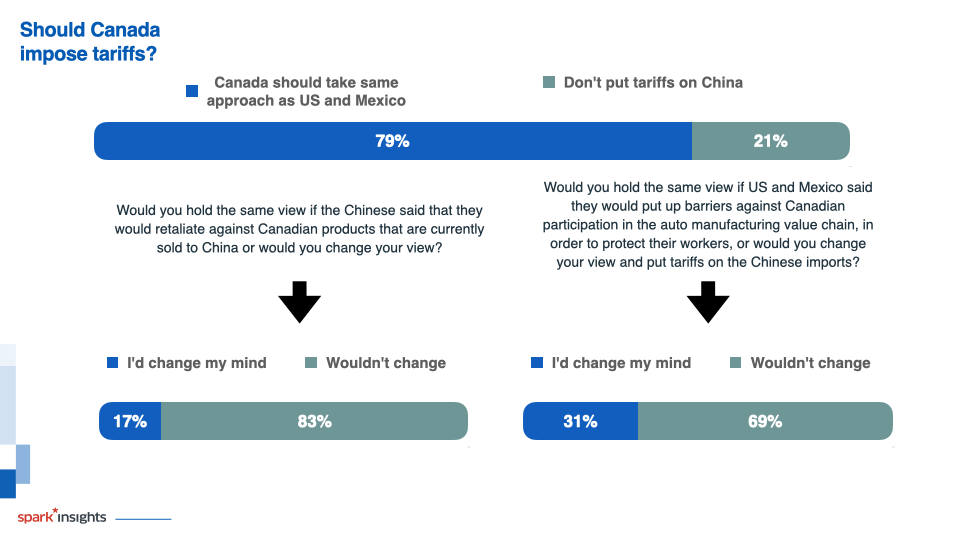This screenshot has width=960, height=540.
Task: Select the 69% bar segment
Action: tap(765, 421)
